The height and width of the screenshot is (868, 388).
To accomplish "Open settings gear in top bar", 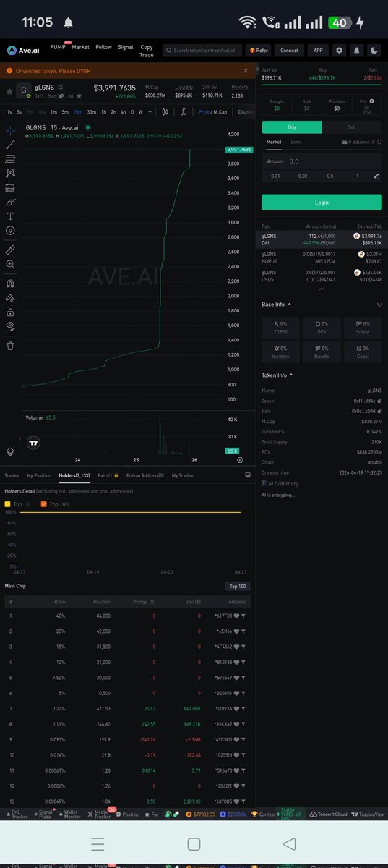I will click(x=339, y=51).
